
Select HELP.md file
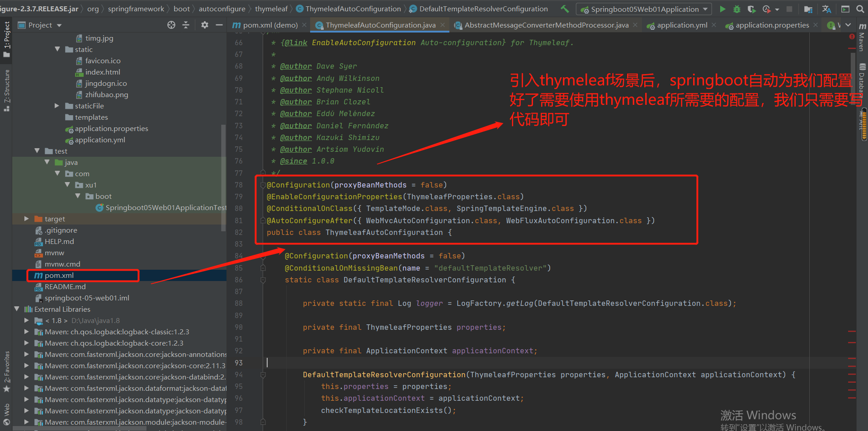59,241
